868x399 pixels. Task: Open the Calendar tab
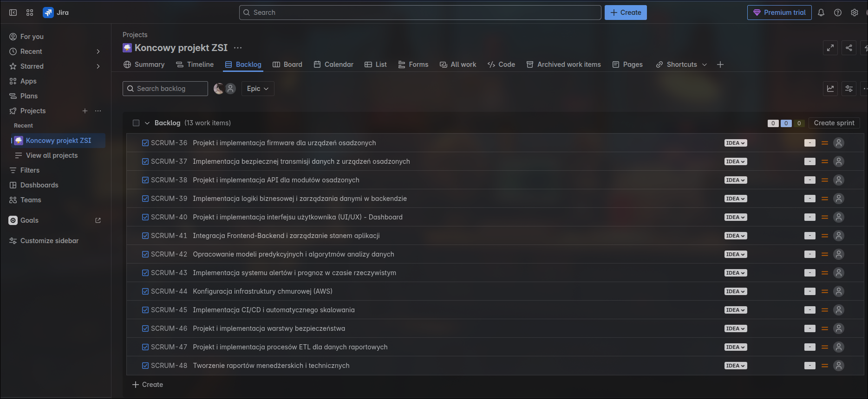click(333, 64)
